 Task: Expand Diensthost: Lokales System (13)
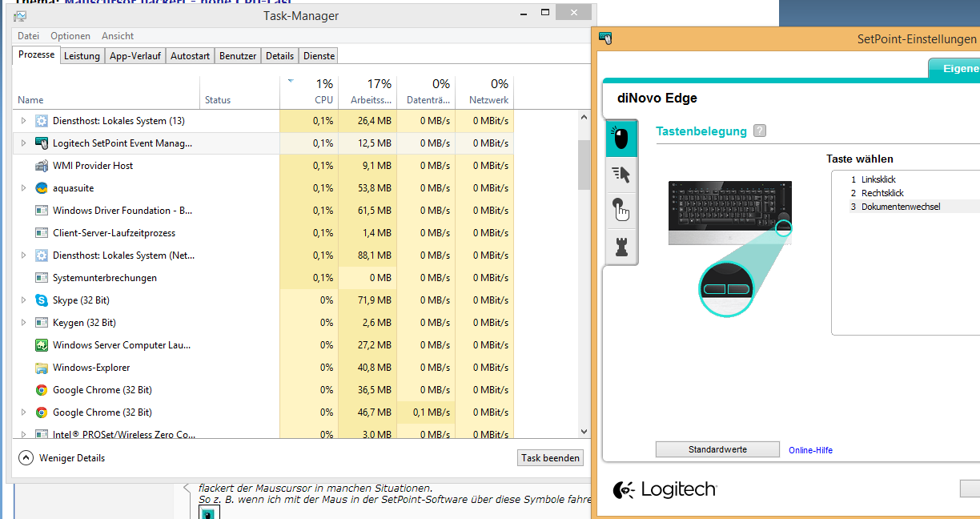23,121
